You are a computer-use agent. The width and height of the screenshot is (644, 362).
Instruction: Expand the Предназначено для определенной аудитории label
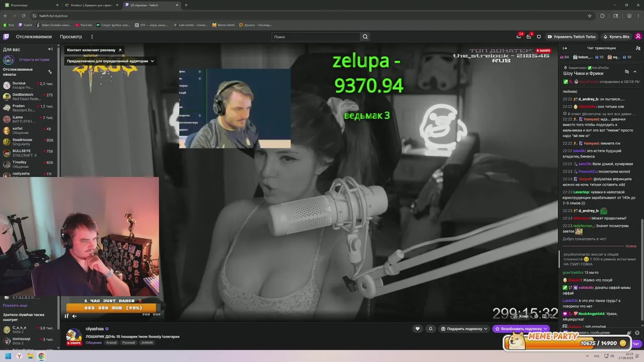click(111, 61)
